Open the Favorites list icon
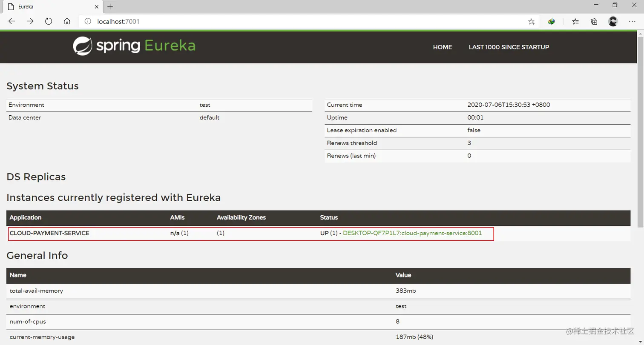The image size is (644, 345). [575, 21]
